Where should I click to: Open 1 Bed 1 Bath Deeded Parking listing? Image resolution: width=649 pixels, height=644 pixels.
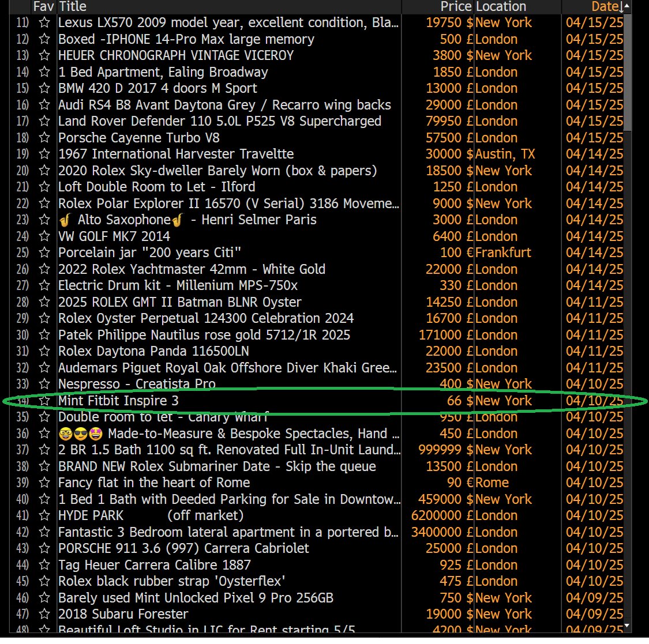229,499
